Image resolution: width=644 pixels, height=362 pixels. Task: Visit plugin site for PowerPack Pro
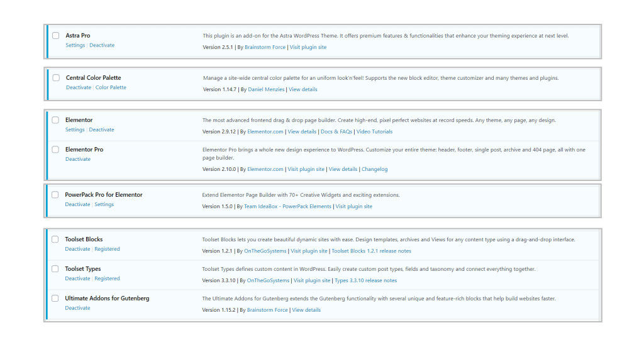[x=353, y=206]
